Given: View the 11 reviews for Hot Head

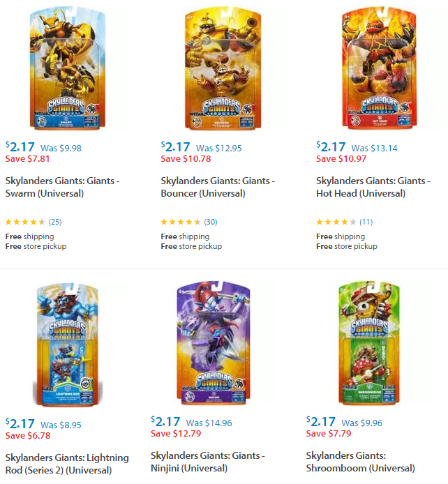Looking at the screenshot, I should pos(366,222).
